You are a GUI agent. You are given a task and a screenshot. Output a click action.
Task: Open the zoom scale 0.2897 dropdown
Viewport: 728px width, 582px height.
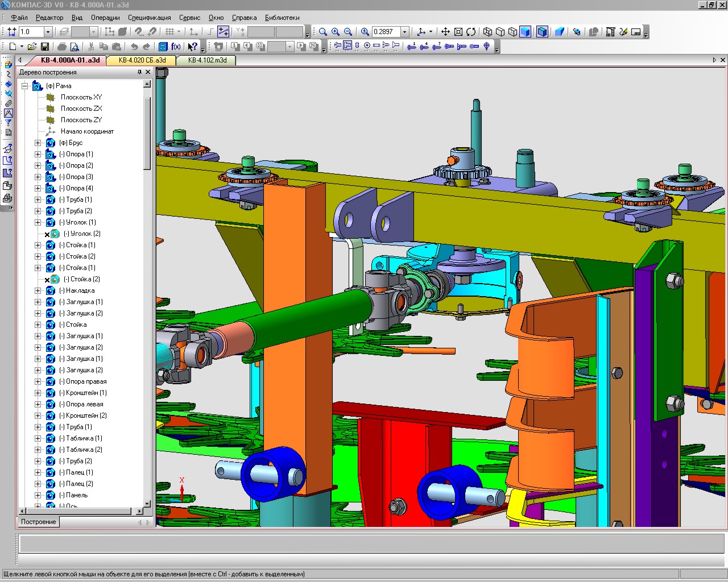tap(405, 32)
